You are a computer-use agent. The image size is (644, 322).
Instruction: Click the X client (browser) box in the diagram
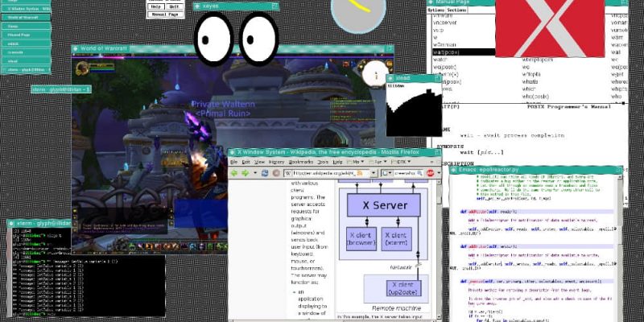click(361, 239)
